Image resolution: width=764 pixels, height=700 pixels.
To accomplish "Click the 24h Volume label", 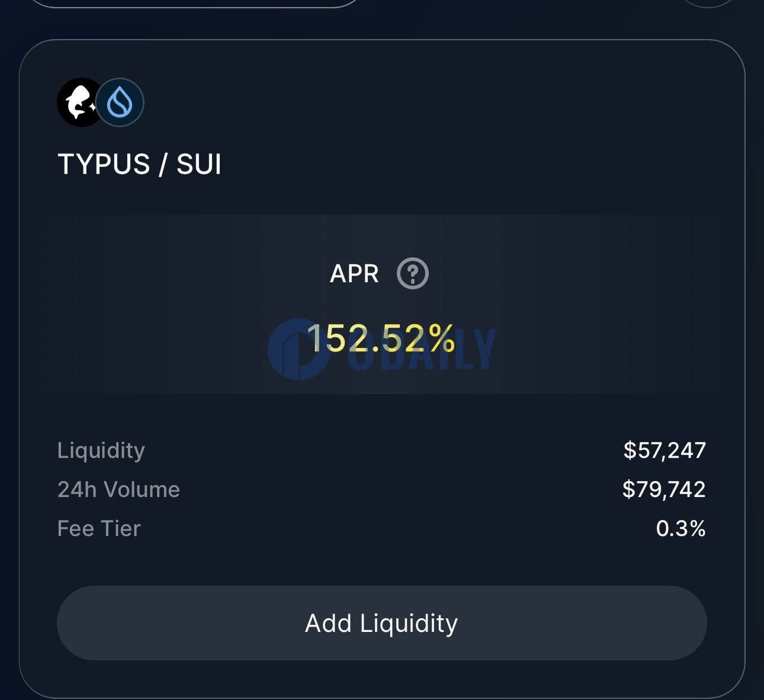I will (119, 490).
